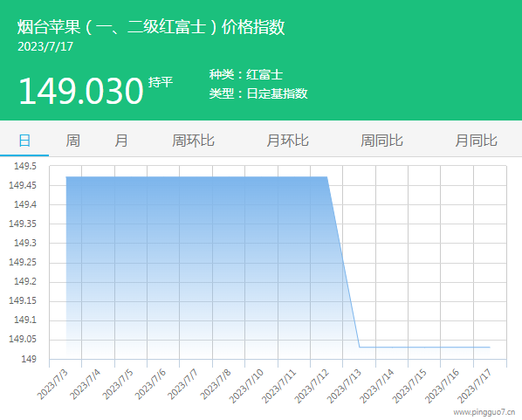Click the 149.5 y-axis label
Image resolution: width=522 pixels, height=420 pixels.
coord(25,166)
